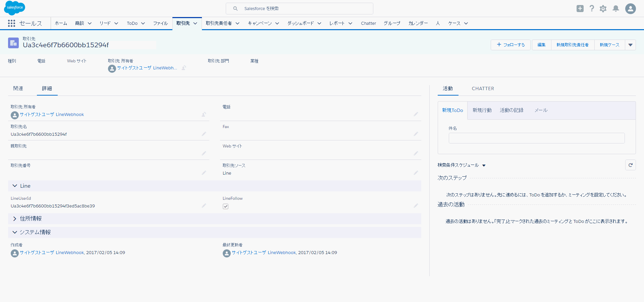This screenshot has height=302, width=644.
Task: Click change owner icon in 取引先 所有者 field
Action: 204,115
